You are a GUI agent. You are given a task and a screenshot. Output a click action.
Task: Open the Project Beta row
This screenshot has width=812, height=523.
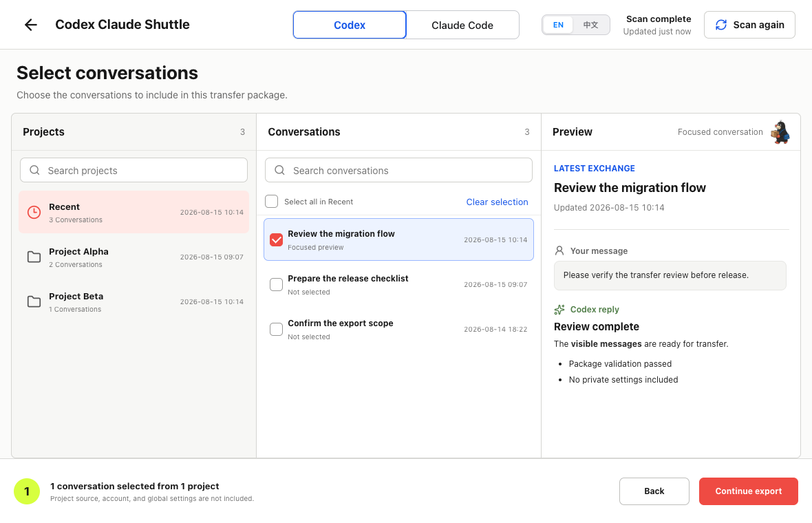point(133,302)
